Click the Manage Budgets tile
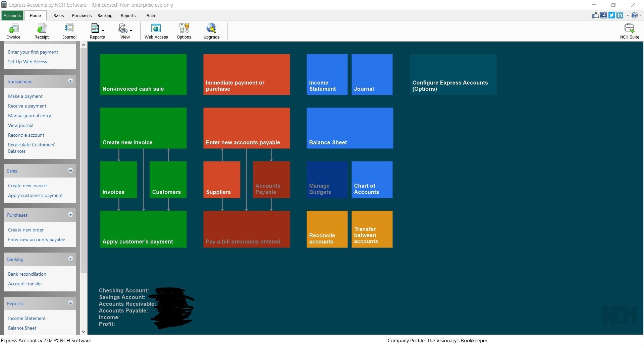The width and height of the screenshot is (644, 345). point(327,180)
